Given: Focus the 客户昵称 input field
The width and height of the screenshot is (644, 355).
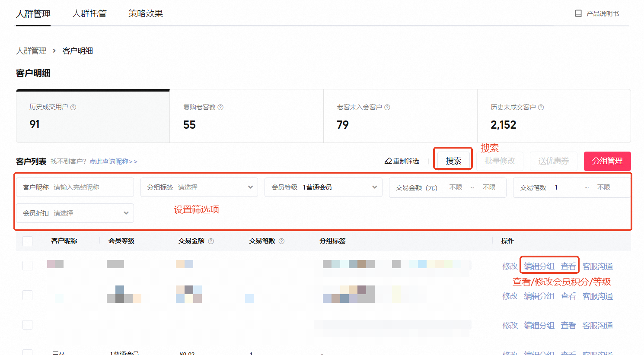Looking at the screenshot, I should click(x=75, y=187).
